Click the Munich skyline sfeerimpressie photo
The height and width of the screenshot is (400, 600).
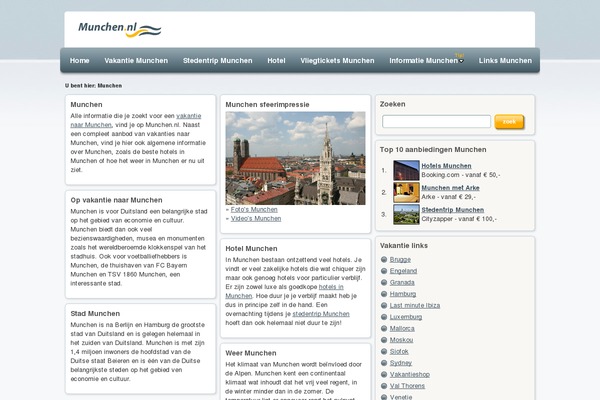coord(295,158)
